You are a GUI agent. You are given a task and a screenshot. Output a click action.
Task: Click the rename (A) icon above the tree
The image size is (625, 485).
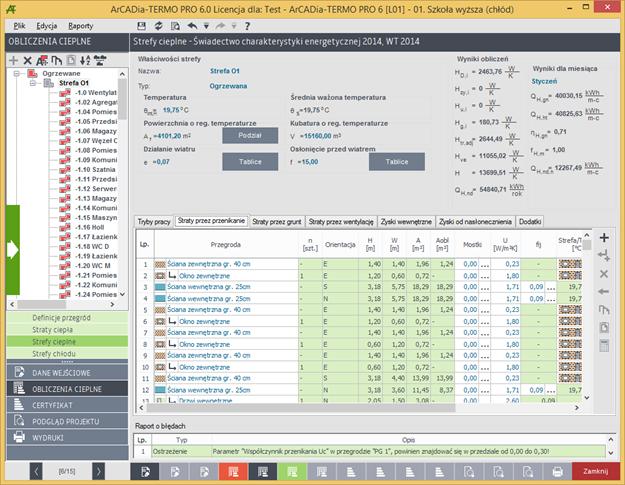click(x=41, y=61)
